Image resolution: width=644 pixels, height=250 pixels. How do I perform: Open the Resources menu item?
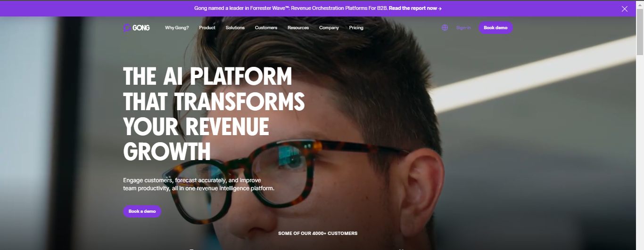click(x=298, y=28)
